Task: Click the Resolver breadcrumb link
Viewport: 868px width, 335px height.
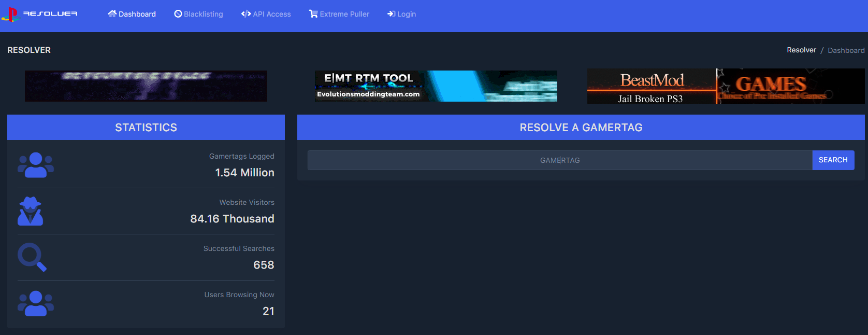Action: pos(801,50)
